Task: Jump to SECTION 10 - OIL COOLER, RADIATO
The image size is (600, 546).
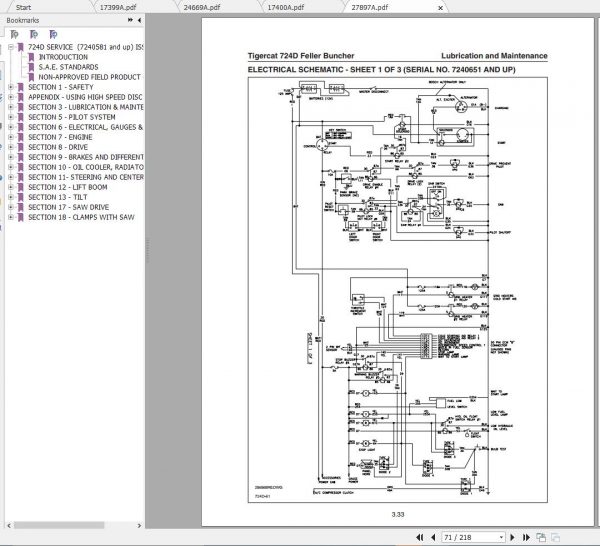Action: tap(86, 167)
